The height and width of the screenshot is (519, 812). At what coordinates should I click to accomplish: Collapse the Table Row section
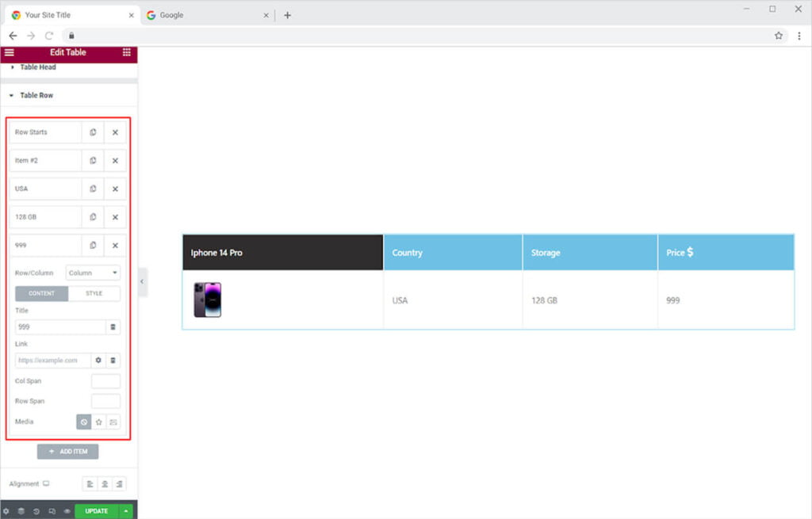(36, 96)
